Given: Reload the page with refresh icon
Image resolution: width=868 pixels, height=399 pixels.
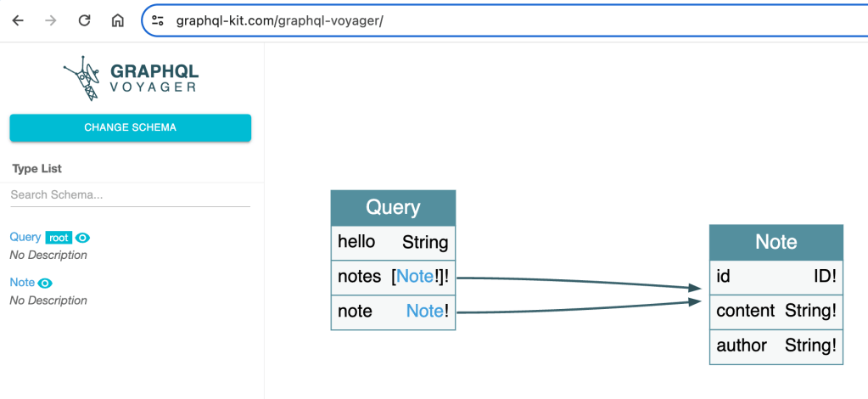Looking at the screenshot, I should [x=84, y=20].
